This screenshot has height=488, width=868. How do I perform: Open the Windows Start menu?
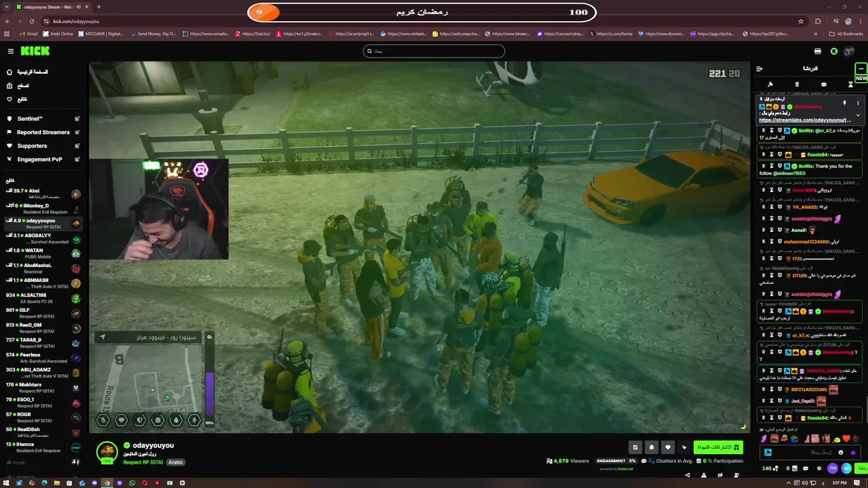5,483
